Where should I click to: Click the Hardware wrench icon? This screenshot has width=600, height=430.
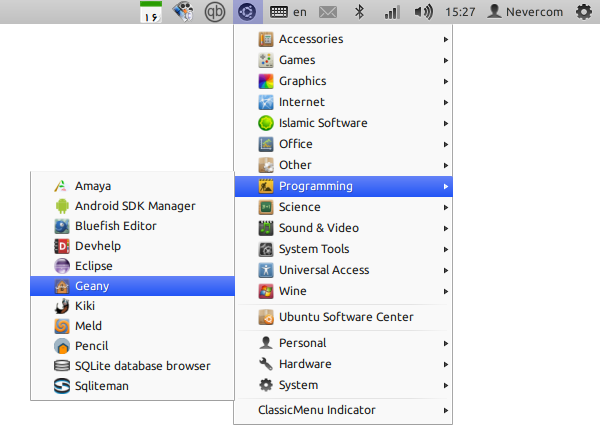266,364
